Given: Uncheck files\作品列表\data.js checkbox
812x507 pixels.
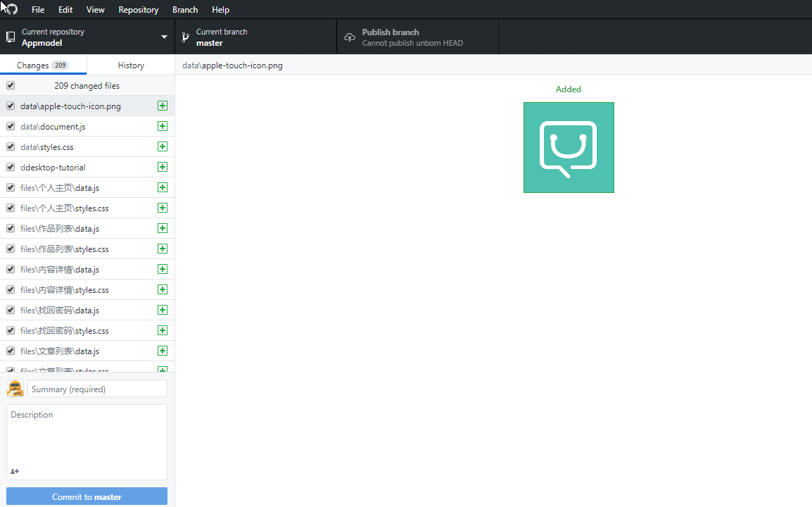Looking at the screenshot, I should (x=11, y=228).
